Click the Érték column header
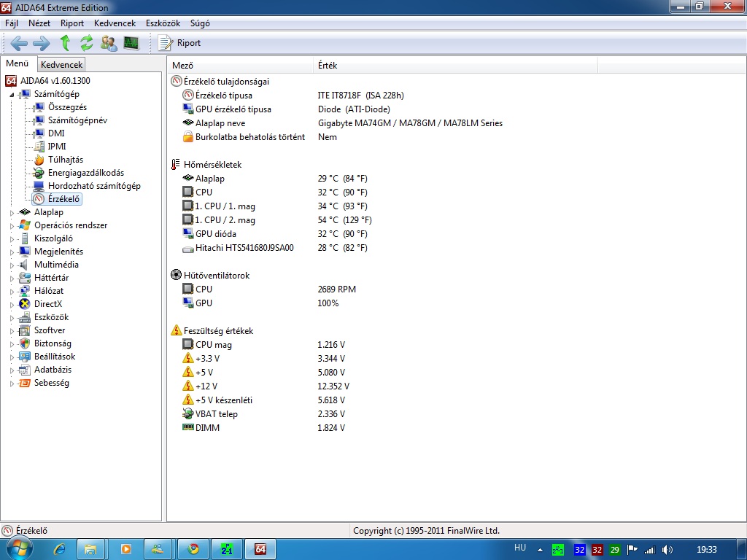This screenshot has height=560, width=747. (455, 66)
